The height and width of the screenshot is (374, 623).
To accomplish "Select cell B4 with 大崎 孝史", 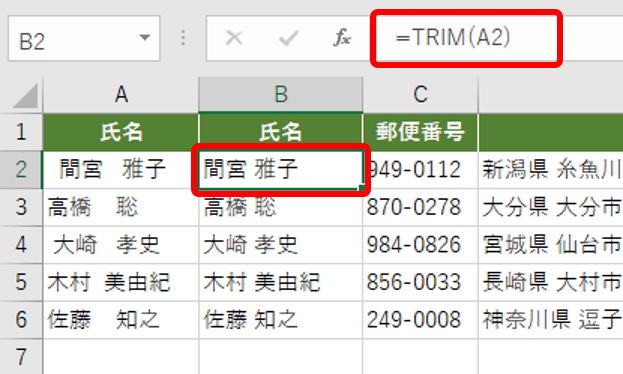I will pos(281,244).
